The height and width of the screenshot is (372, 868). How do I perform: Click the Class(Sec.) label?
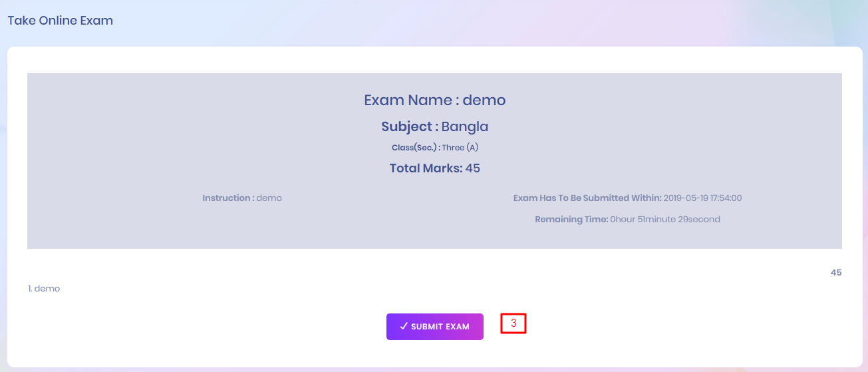tap(416, 148)
